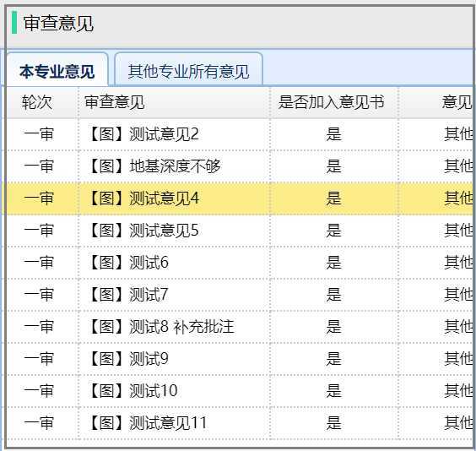This screenshot has height=451, width=476.
Task: Select the row 【图】测试8 补充批注
Action: click(239, 327)
